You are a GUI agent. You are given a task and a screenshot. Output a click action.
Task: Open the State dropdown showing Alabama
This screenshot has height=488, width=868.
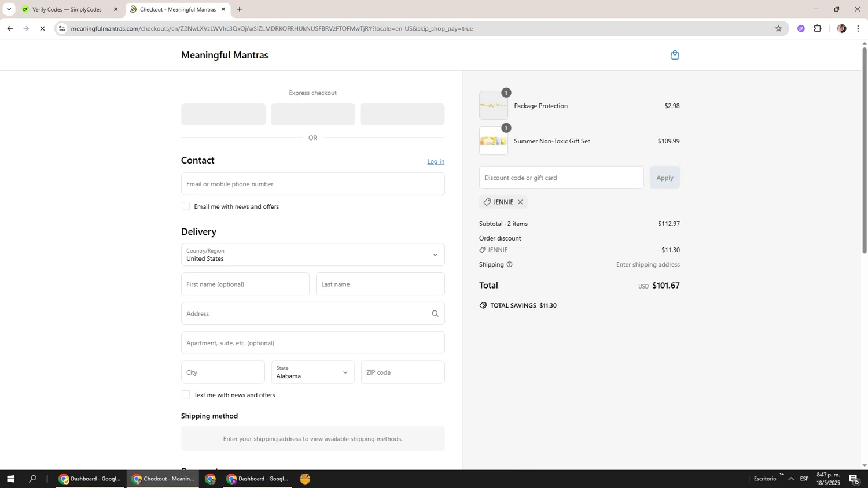click(x=312, y=372)
